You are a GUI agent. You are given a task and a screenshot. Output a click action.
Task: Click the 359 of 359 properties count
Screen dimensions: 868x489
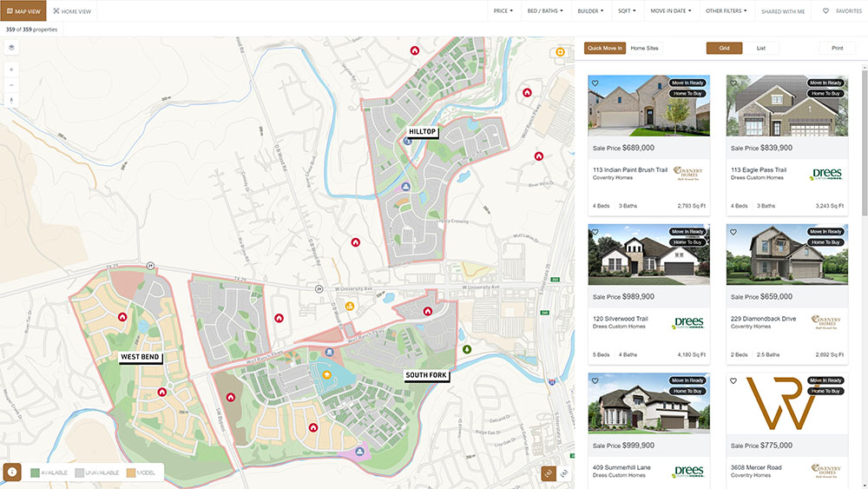point(31,30)
